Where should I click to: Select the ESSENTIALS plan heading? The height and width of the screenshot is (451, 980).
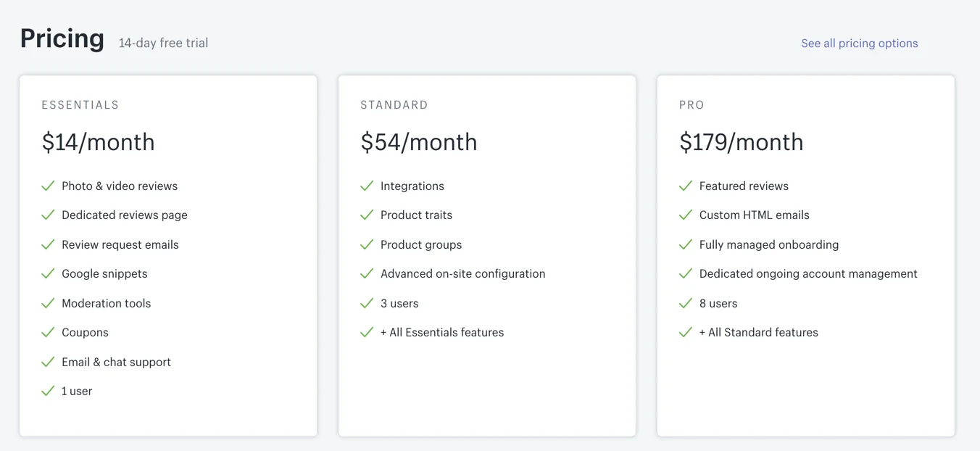[x=80, y=105]
